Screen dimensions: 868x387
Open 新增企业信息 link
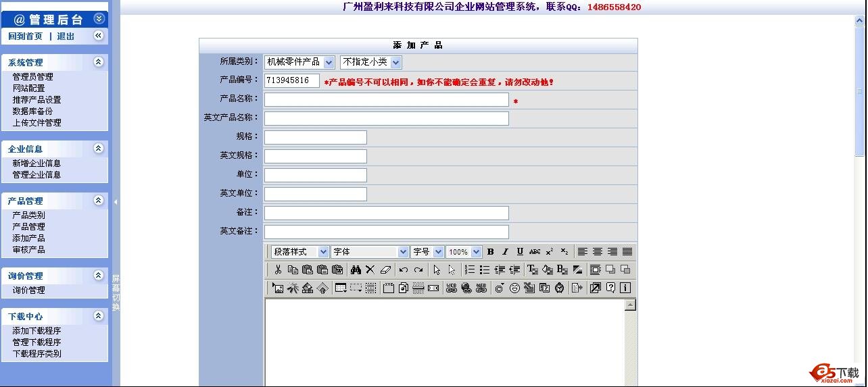click(37, 163)
